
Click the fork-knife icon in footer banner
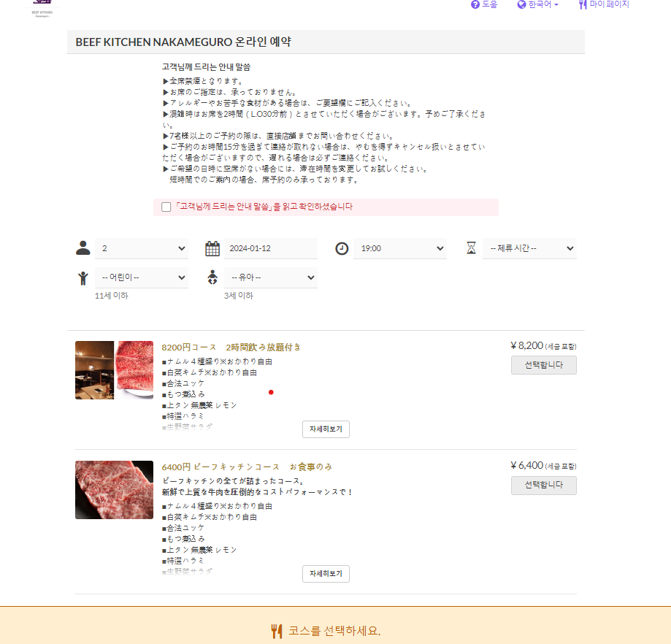point(277,631)
